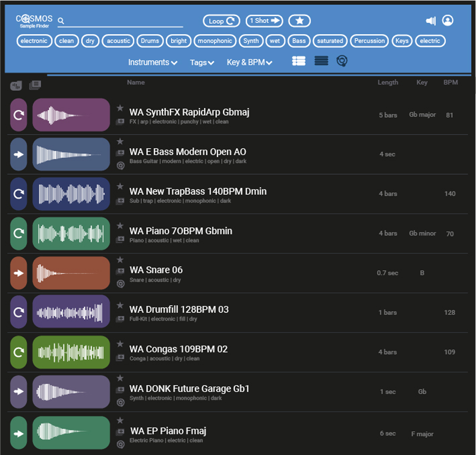Star WA EP Piano Fmaj
Viewport: 476px width, 455px height.
point(120,421)
